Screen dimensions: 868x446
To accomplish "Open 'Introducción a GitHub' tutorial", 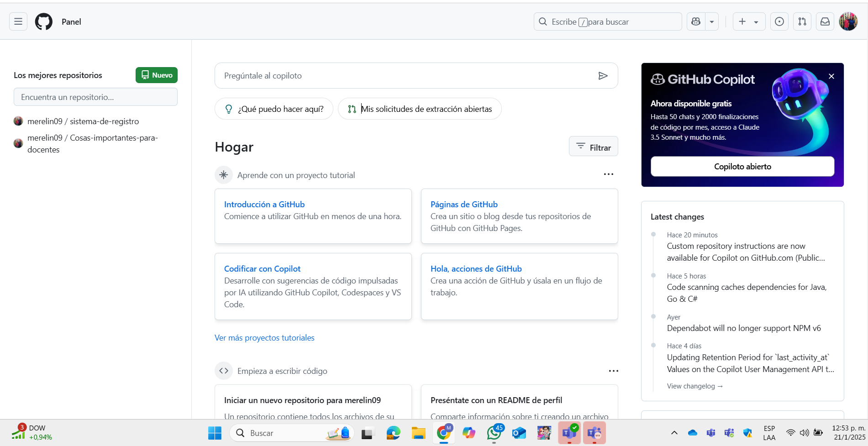I will point(264,204).
